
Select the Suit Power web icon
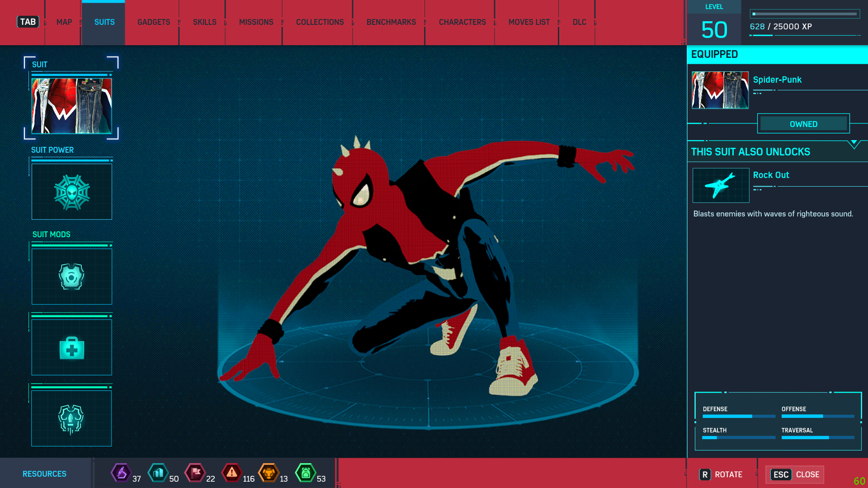pyautogui.click(x=72, y=192)
